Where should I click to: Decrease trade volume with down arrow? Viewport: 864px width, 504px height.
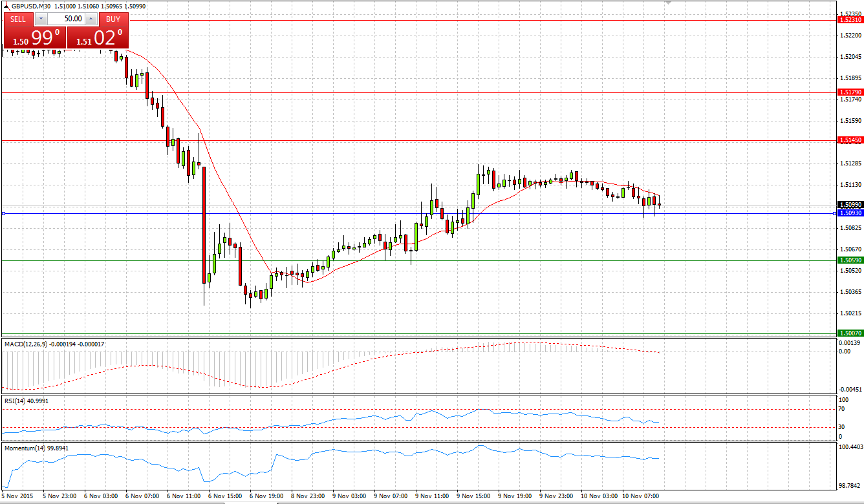point(40,19)
